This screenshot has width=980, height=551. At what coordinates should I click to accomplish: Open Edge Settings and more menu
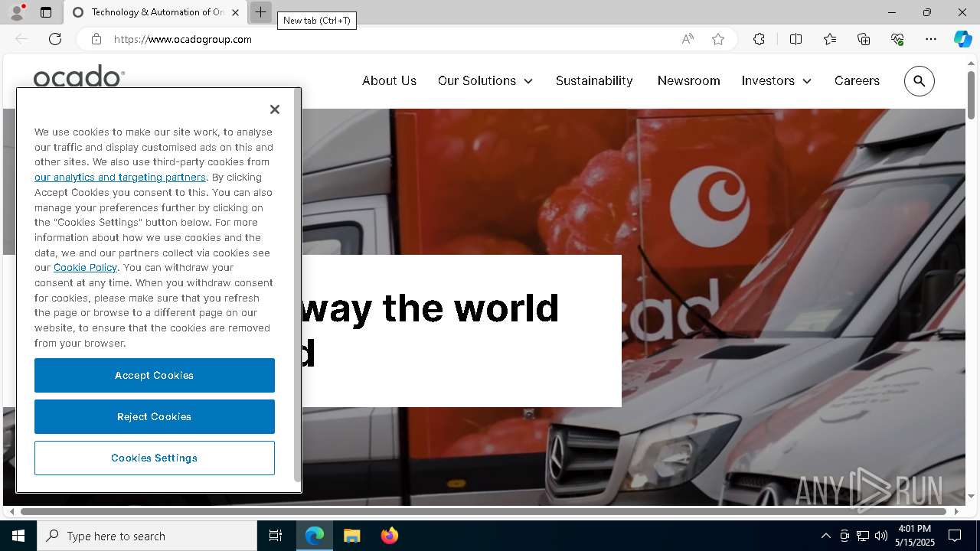931,39
